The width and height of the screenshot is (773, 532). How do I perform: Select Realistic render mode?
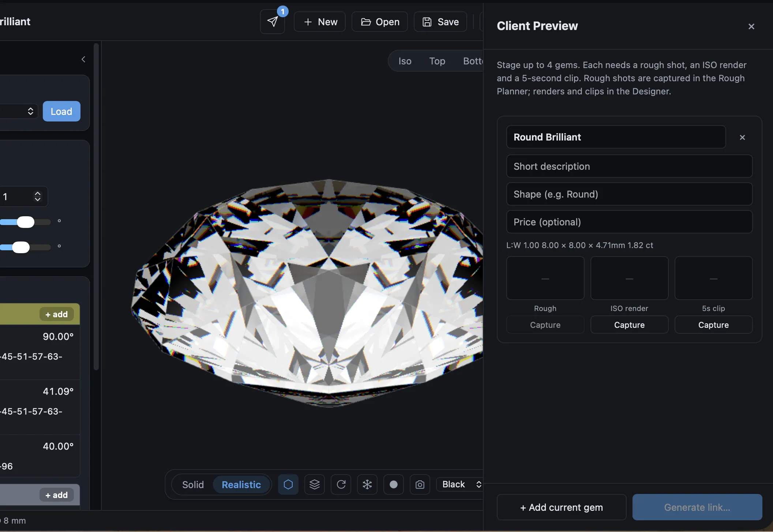point(241,484)
